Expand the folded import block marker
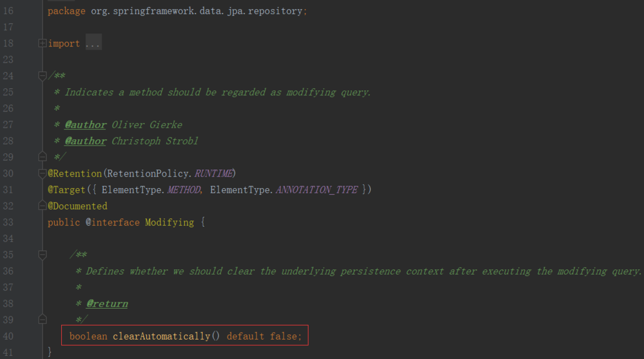This screenshot has height=359, width=644. [x=43, y=44]
